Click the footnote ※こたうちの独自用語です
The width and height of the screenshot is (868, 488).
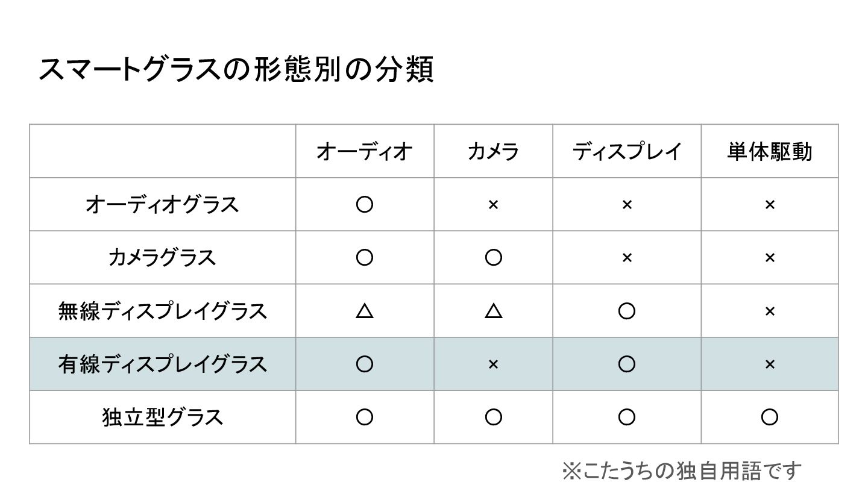682,471
